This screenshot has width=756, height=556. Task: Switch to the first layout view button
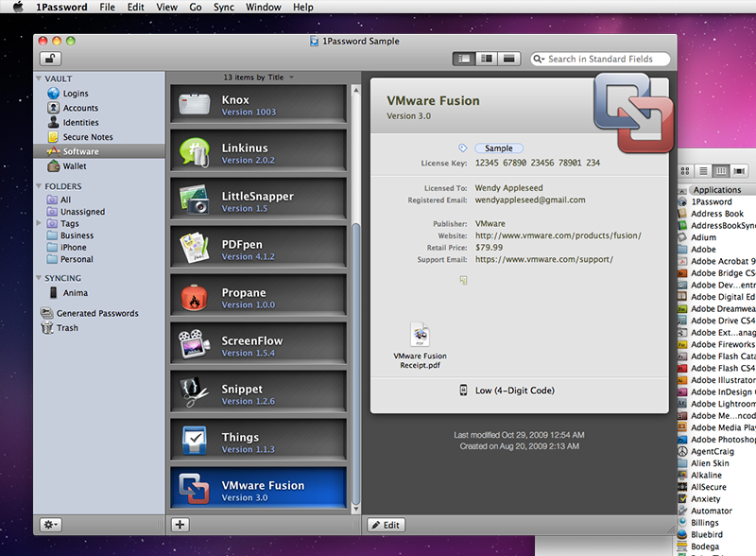(464, 59)
